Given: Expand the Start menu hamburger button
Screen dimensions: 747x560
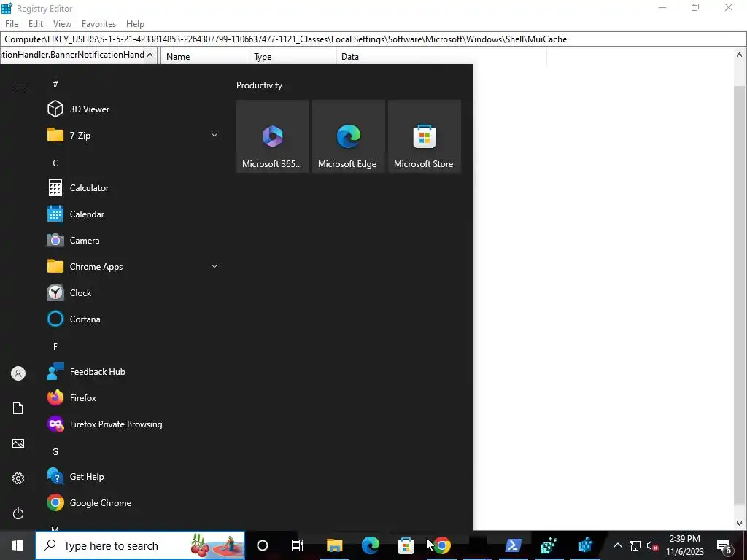Looking at the screenshot, I should (x=18, y=85).
